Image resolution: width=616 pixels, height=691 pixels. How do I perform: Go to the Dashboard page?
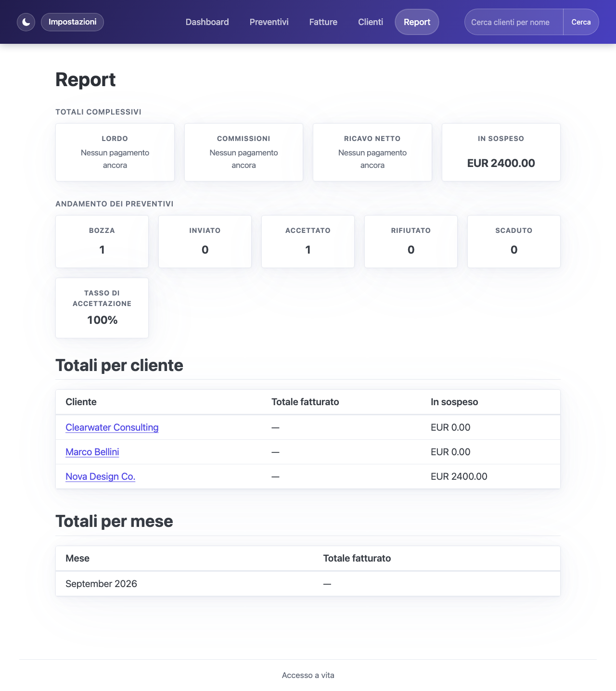tap(207, 22)
